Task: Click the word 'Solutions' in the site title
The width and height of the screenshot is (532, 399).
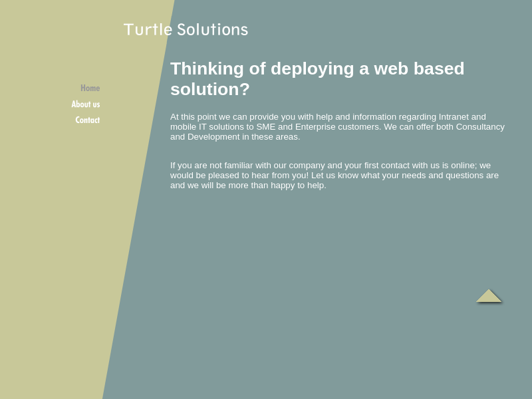Action: pyautogui.click(x=212, y=30)
